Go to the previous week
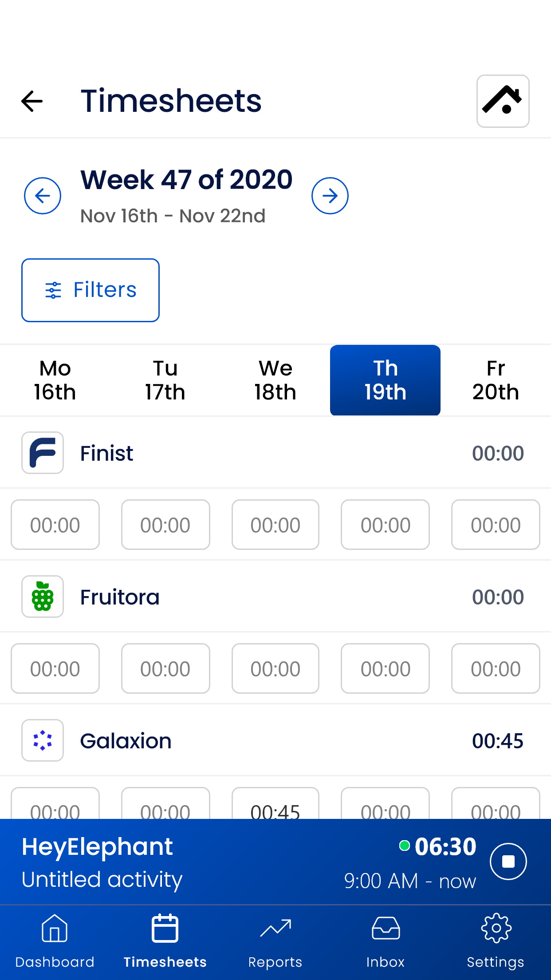This screenshot has height=980, width=551. 43,196
